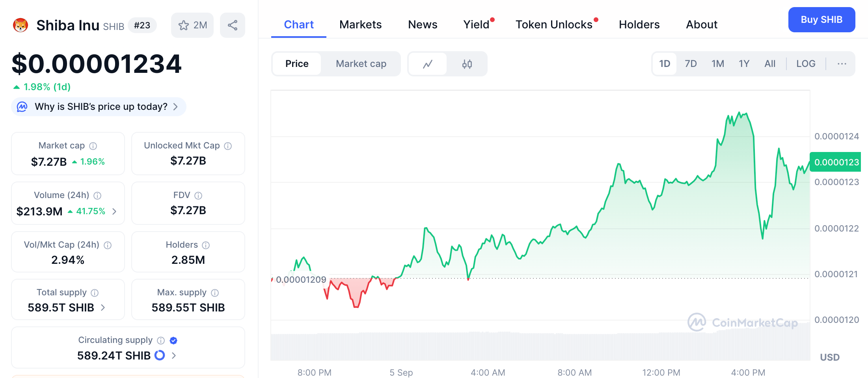
Task: Open the chart more options ellipsis
Action: 842,64
